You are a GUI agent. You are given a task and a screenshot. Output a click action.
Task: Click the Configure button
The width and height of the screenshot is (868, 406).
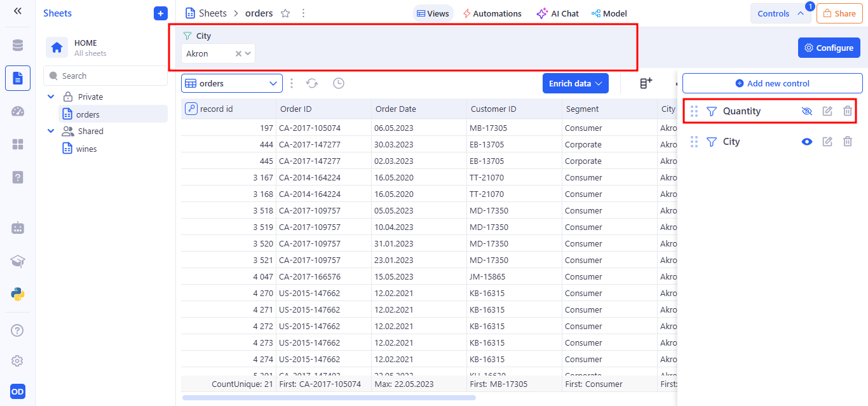tap(829, 48)
